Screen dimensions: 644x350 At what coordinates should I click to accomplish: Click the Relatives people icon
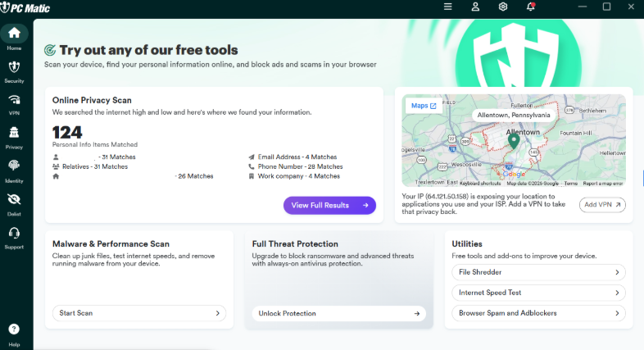[56, 166]
